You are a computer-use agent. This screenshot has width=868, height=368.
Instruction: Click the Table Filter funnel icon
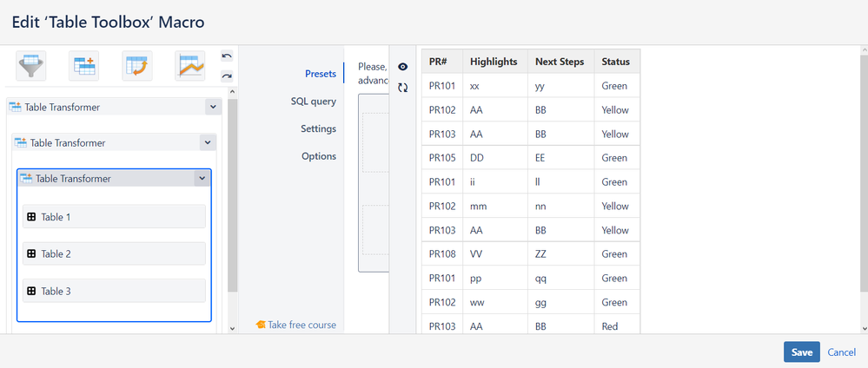tap(31, 66)
